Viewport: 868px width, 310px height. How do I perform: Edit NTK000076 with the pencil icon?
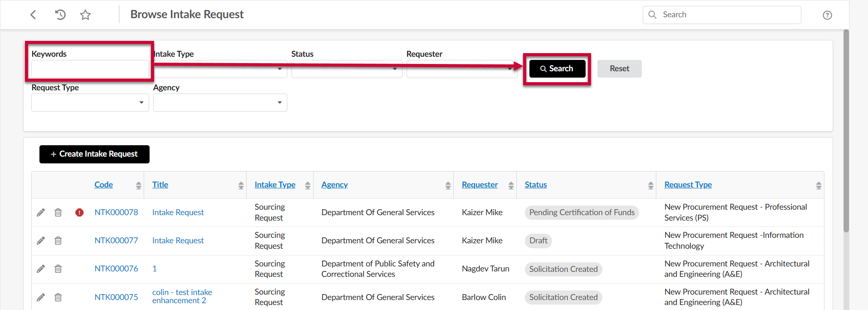[41, 269]
